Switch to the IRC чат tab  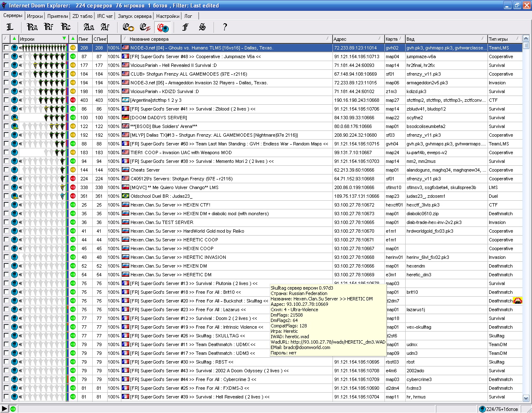(105, 16)
